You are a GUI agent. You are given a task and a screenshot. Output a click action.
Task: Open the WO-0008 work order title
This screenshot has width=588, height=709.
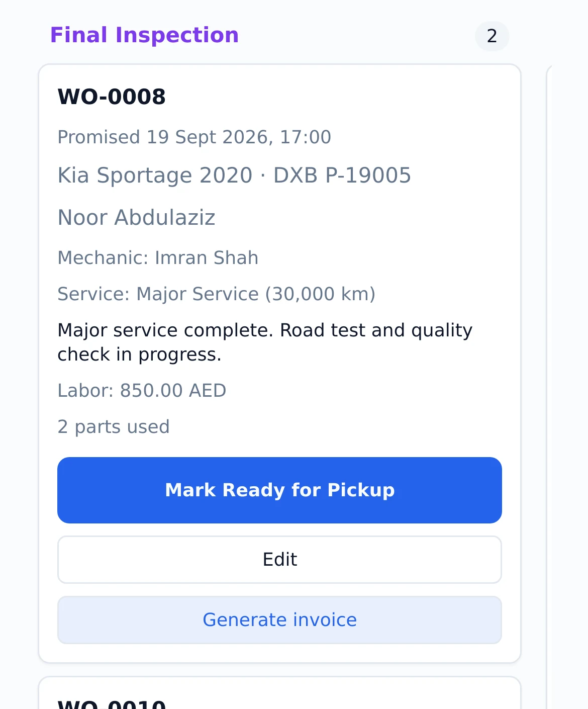pos(112,97)
